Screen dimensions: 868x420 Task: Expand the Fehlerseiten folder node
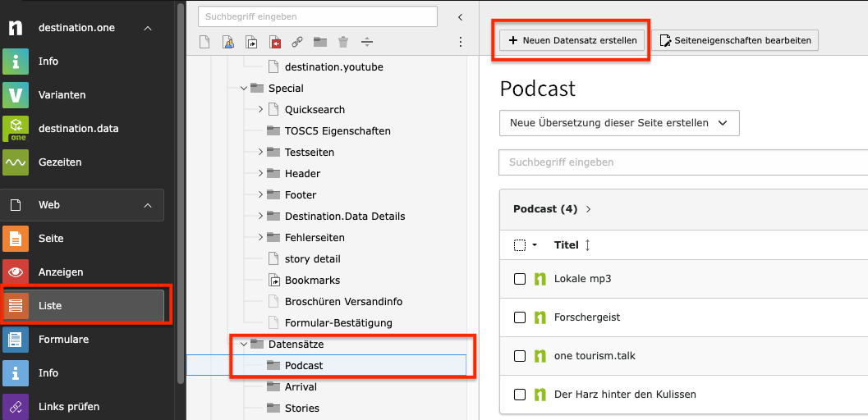tap(260, 238)
